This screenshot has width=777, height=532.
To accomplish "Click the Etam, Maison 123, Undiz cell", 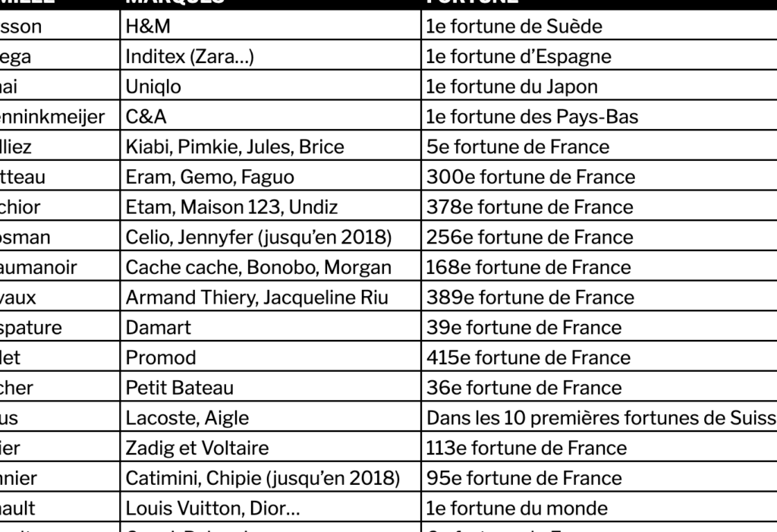I will 271,206.
